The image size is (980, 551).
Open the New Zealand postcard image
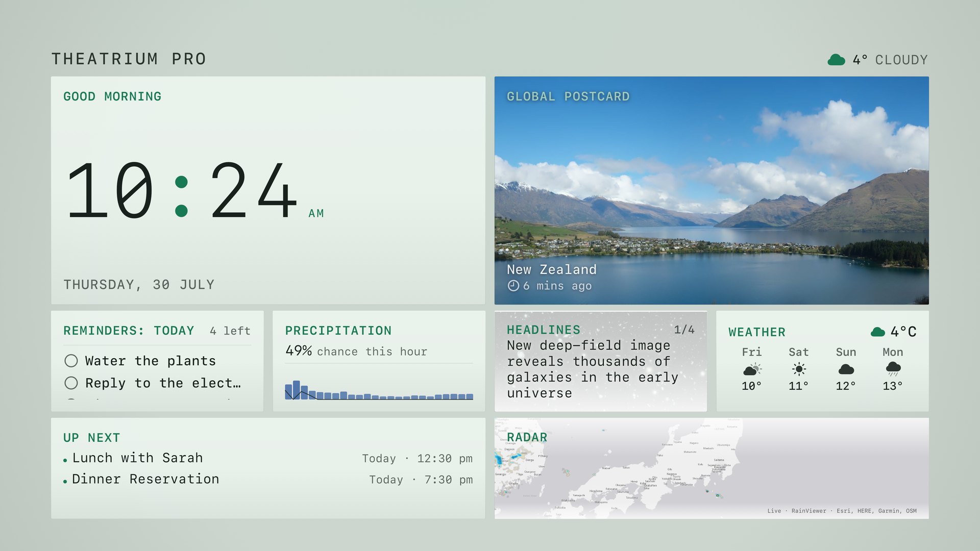click(x=712, y=190)
